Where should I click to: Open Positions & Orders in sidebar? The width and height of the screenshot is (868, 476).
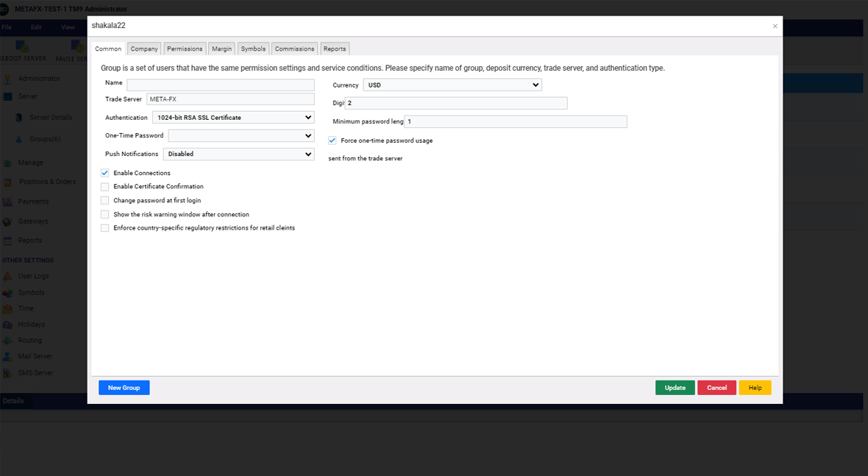click(x=48, y=182)
